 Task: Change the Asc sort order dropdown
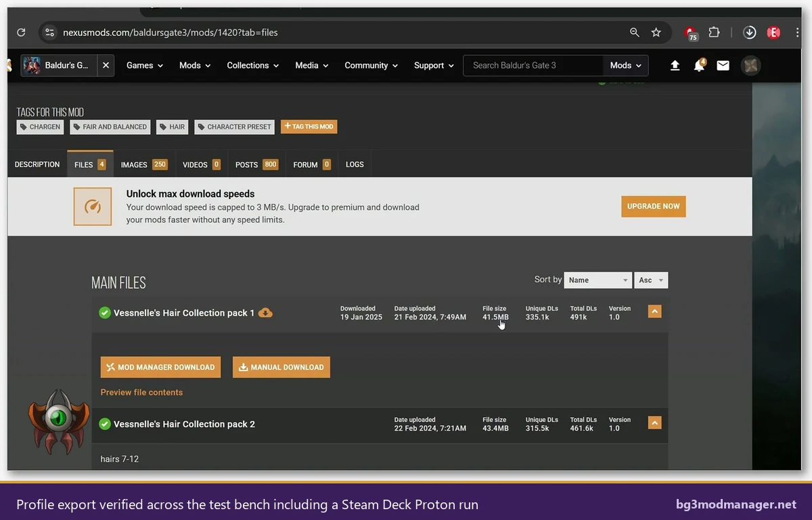point(652,280)
